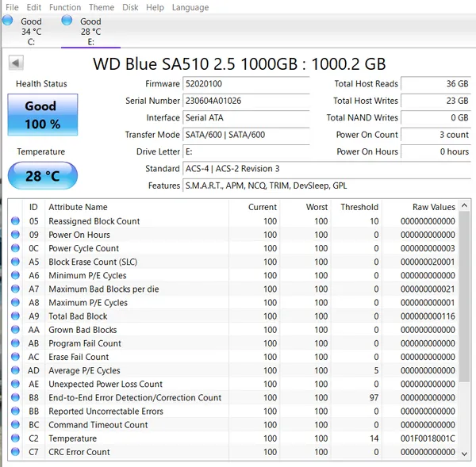Click status orb for Maximum P/E Cycles
476x467 pixels.
15,303
